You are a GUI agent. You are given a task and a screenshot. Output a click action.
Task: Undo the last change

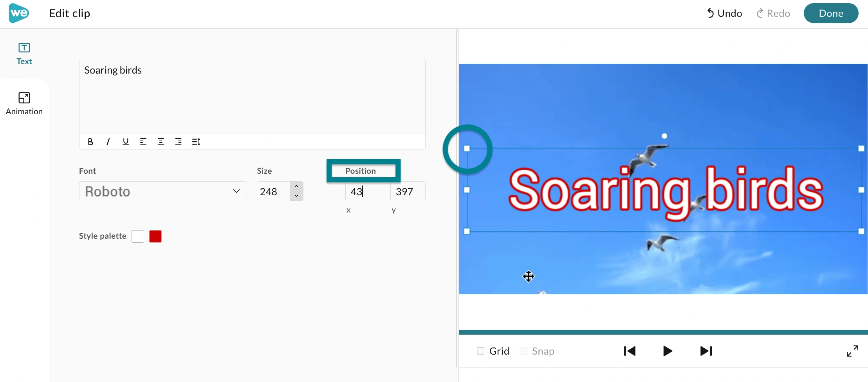[724, 13]
